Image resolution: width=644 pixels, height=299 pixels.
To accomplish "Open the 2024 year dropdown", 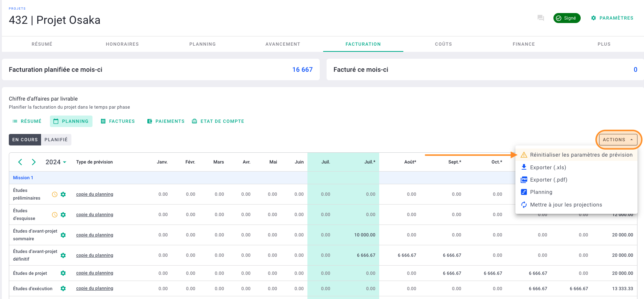I will point(56,162).
